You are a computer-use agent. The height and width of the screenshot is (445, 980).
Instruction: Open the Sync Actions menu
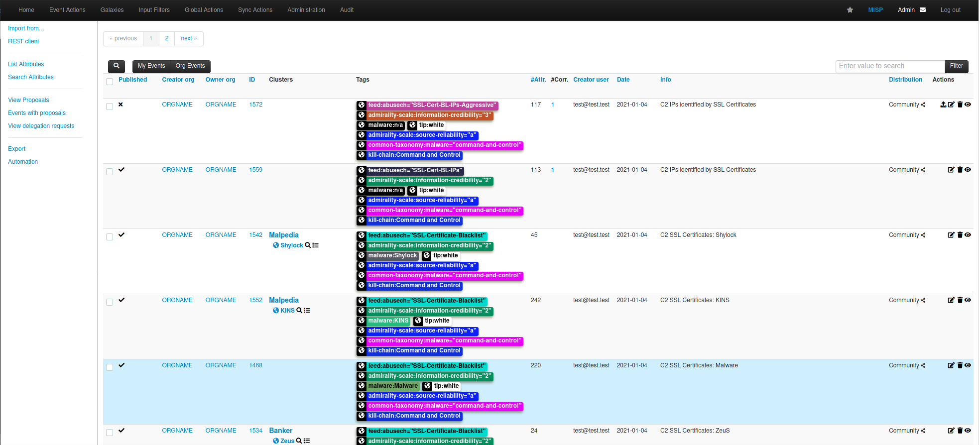click(255, 10)
